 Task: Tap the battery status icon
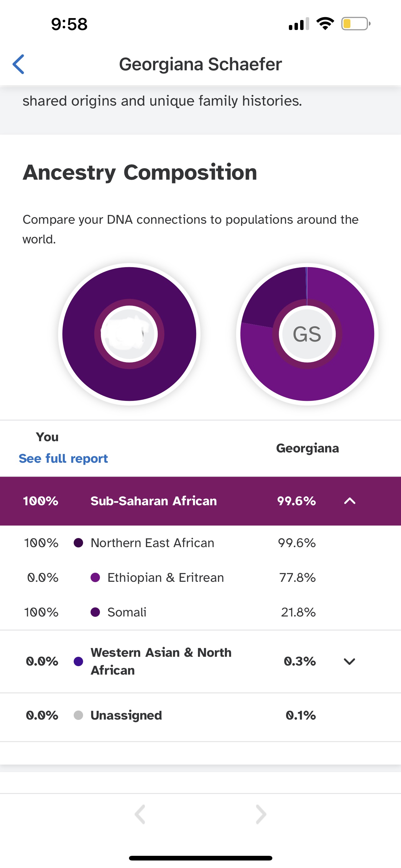click(x=356, y=24)
